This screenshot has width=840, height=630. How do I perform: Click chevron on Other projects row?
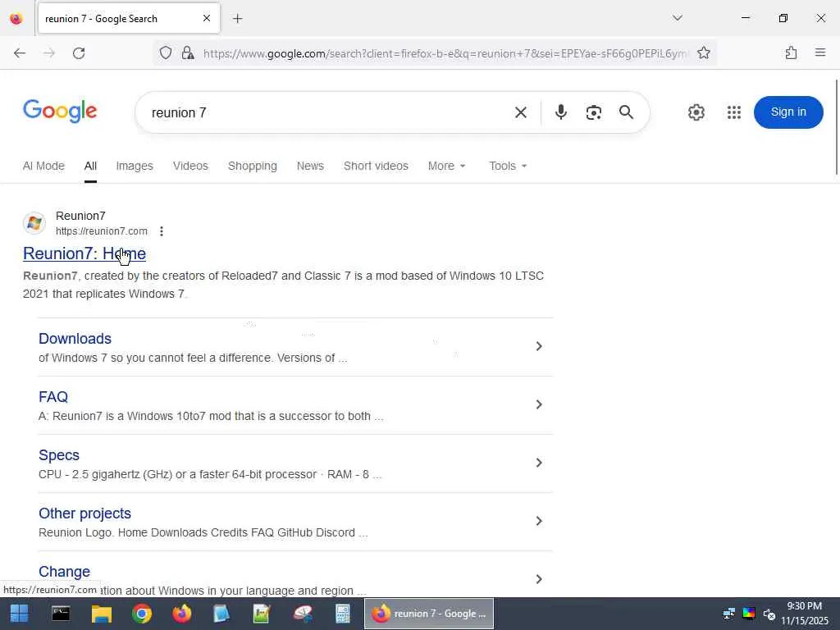tap(539, 521)
